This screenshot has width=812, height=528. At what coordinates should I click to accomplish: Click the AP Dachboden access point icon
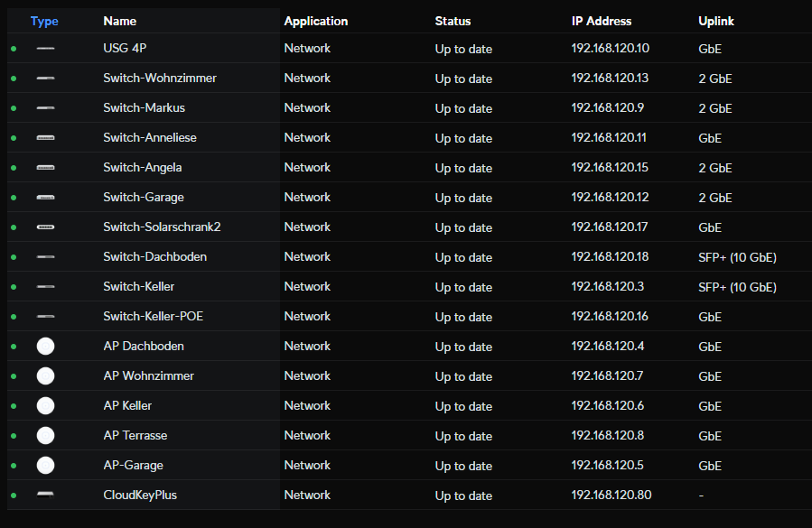pos(45,347)
